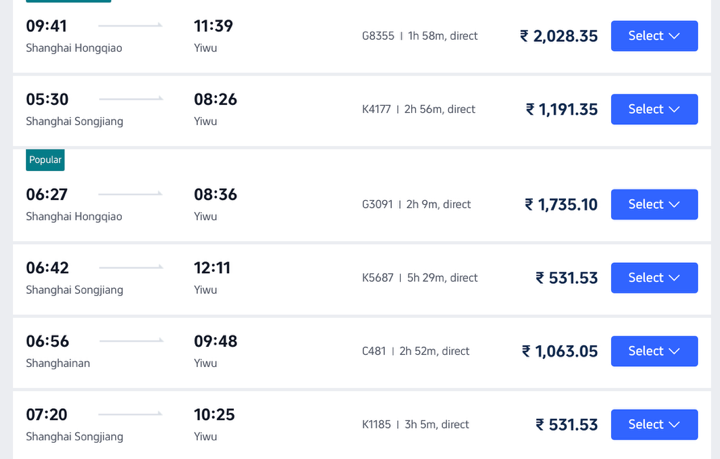Screen dimensions: 720x459
Task: Click the ₹2,028.35 price
Action: 558,36
